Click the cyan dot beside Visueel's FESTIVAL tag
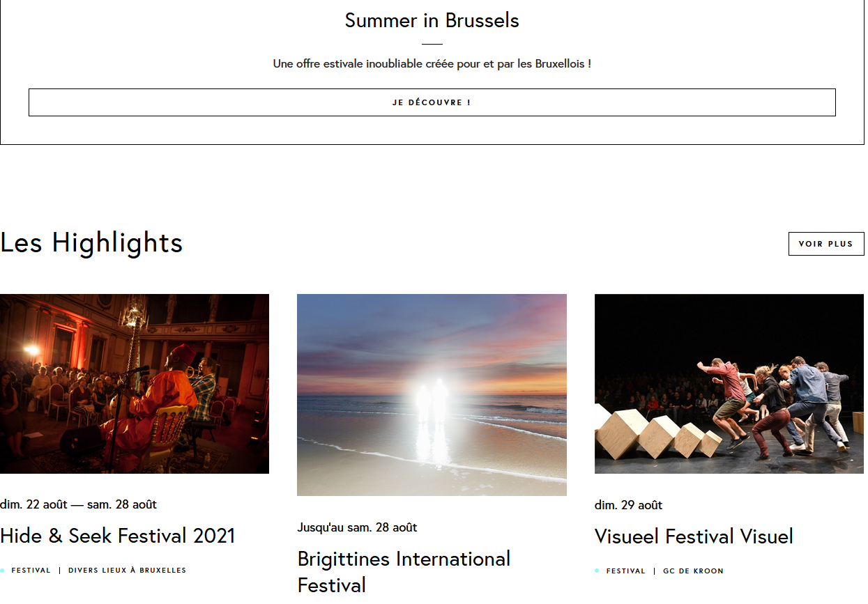This screenshot has width=868, height=604. (597, 571)
